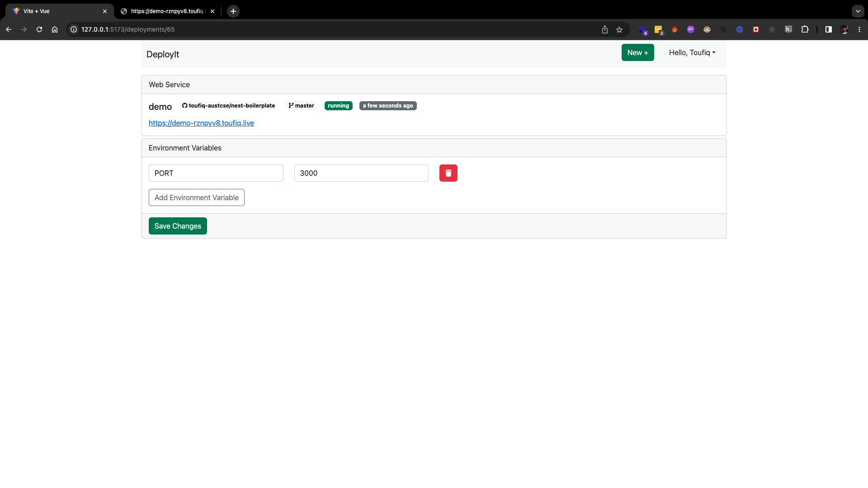Screen dimensions: 868x488
Task: Expand the tab search chevron
Action: point(858,11)
